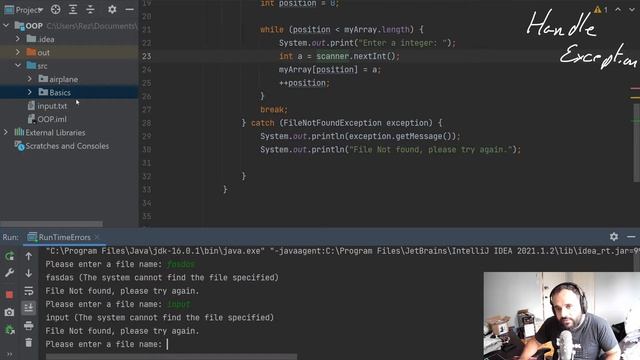The width and height of the screenshot is (640, 360).
Task: Select External Libraries in project tree
Action: tap(69, 132)
